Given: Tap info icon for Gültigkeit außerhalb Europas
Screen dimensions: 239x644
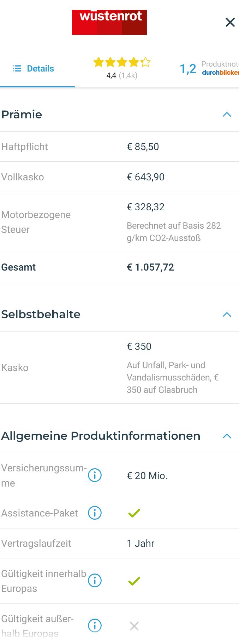Looking at the screenshot, I should click(95, 626).
